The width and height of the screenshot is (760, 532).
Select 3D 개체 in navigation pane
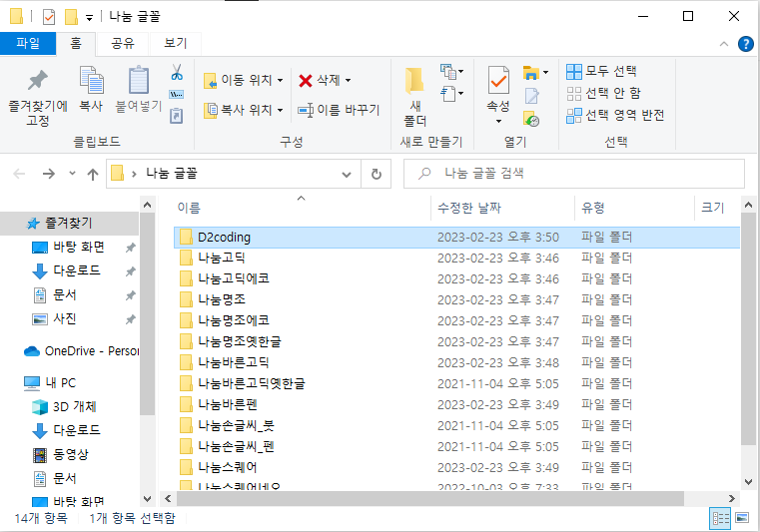[64, 406]
